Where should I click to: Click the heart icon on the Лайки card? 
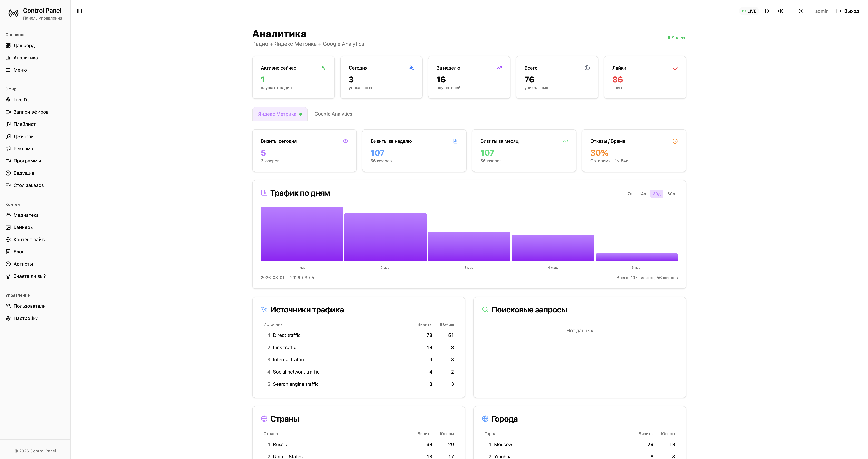point(675,68)
